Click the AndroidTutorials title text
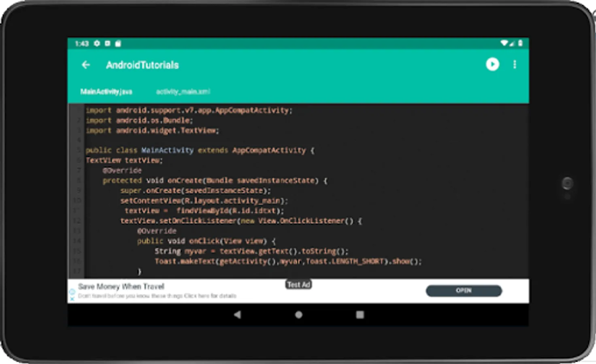 [142, 65]
